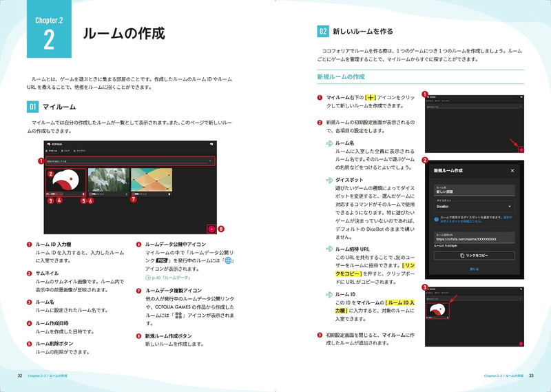Click the Chapter.2 label in the blue box
Screen dimensions: 551x392
click(x=49, y=21)
